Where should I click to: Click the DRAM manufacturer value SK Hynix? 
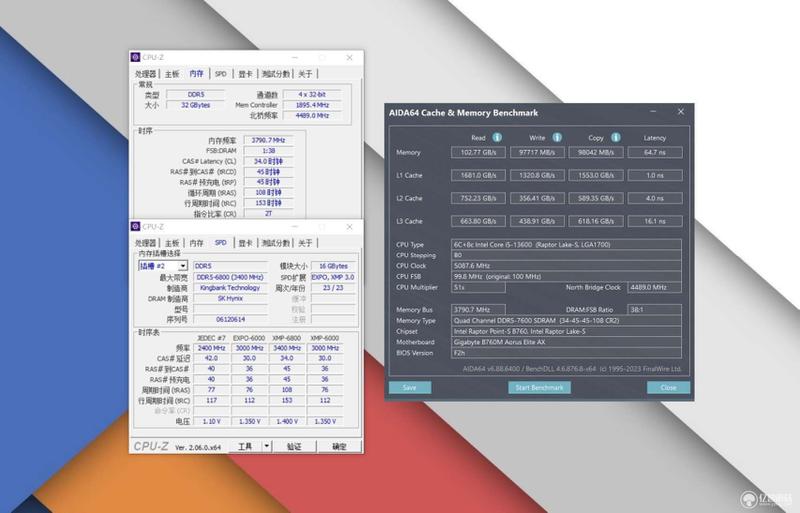click(x=230, y=299)
